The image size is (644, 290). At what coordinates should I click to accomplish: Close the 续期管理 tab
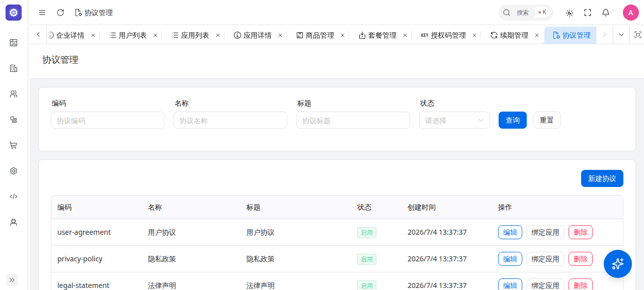[x=537, y=35]
